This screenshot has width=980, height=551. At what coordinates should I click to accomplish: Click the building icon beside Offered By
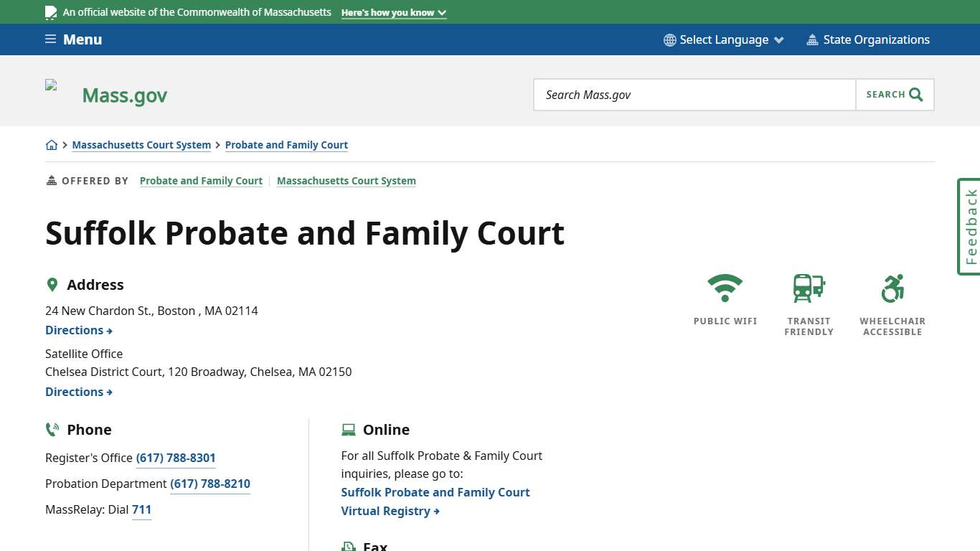(50, 180)
